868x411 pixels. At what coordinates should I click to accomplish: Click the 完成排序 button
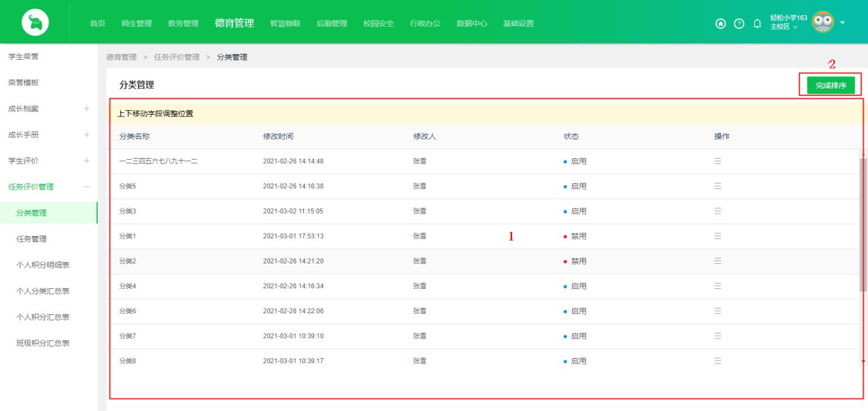[x=830, y=85]
